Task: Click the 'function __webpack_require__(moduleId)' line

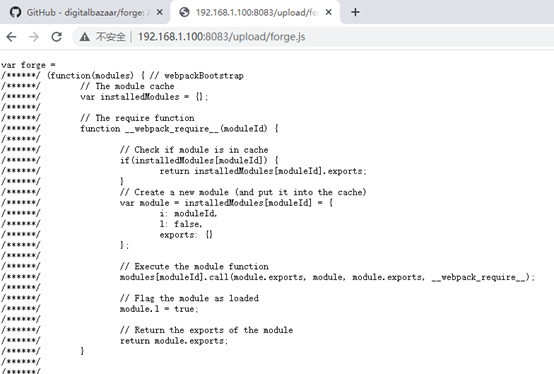Action: click(x=179, y=129)
